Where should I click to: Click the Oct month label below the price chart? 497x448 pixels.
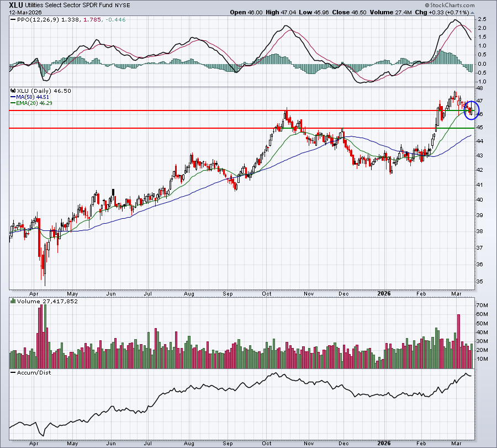coord(267,293)
